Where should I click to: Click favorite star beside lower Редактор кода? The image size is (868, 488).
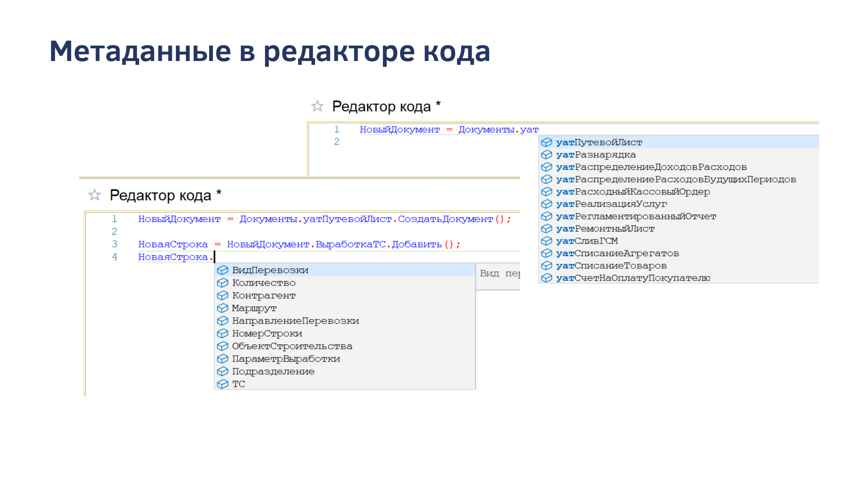[x=94, y=195]
